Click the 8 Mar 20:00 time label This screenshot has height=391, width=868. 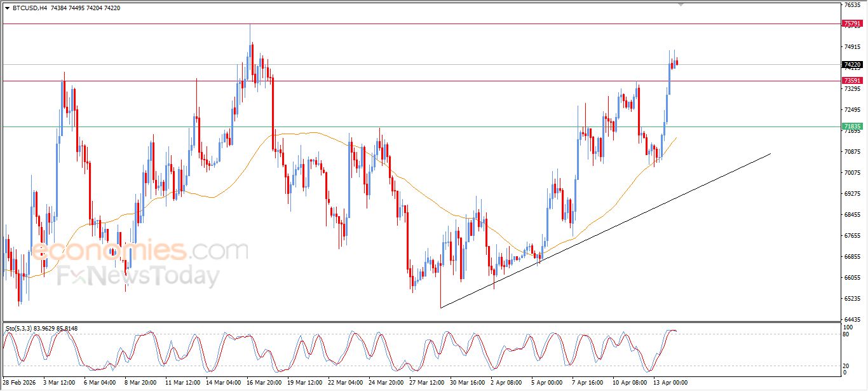(140, 383)
